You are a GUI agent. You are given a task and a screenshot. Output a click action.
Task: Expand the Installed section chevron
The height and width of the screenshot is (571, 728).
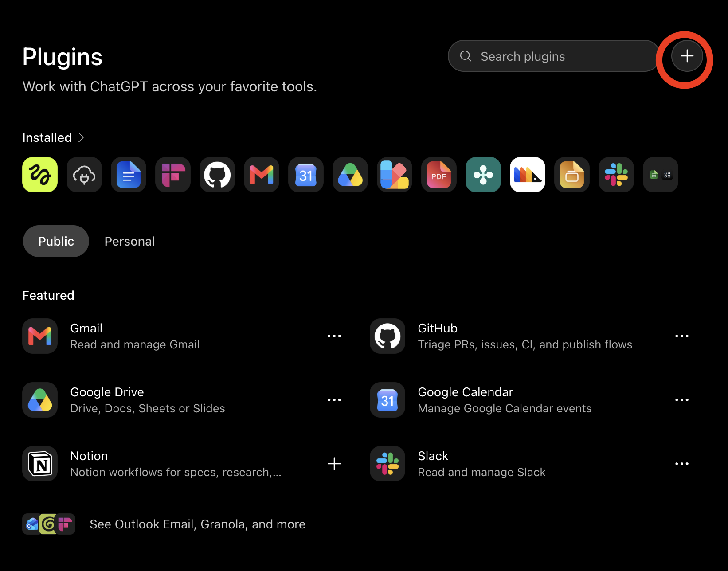click(81, 137)
